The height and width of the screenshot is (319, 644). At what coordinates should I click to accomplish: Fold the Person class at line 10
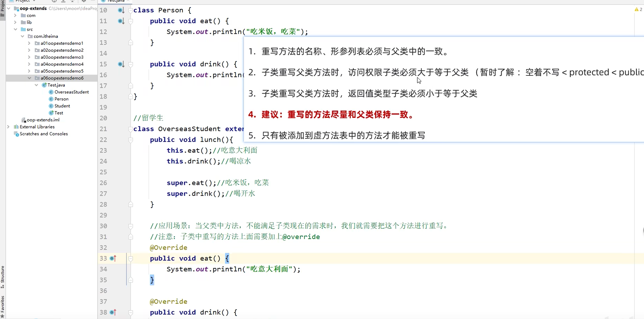coord(131,10)
